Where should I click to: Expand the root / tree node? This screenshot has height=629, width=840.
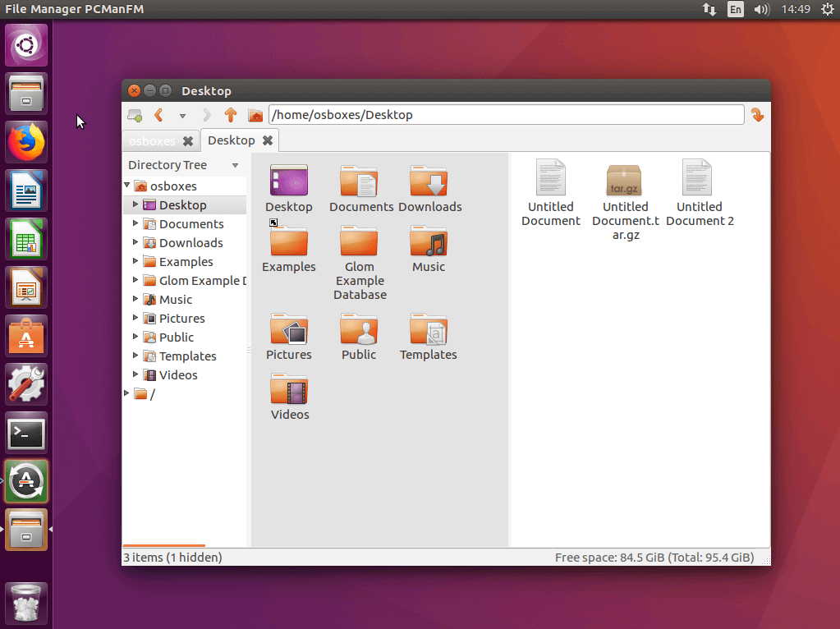[x=127, y=393]
